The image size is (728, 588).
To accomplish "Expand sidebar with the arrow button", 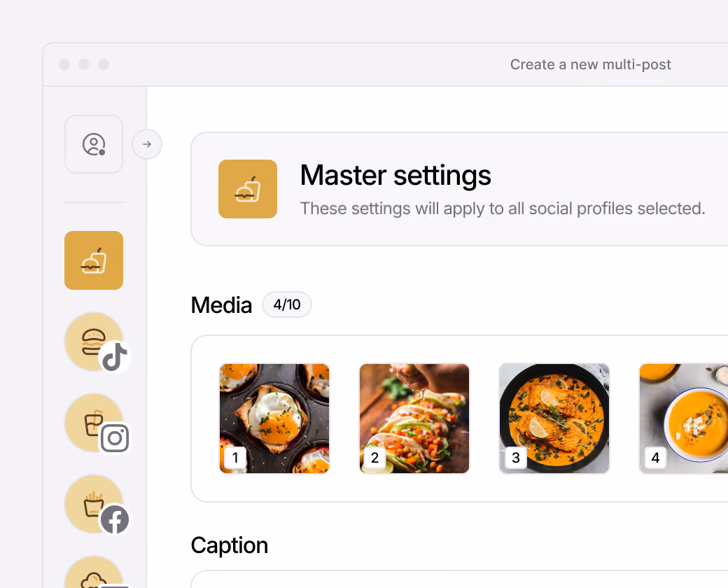I will coord(147,144).
